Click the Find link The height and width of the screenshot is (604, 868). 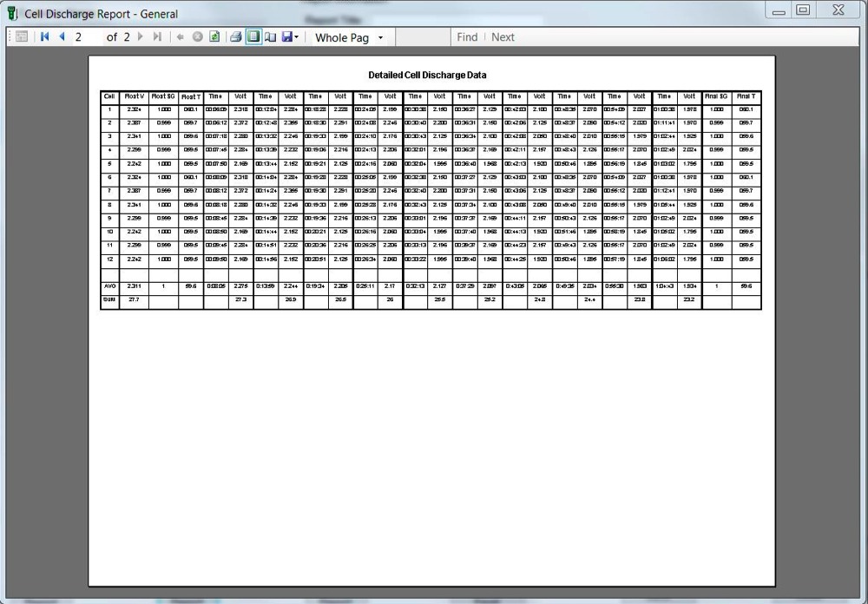coord(467,37)
